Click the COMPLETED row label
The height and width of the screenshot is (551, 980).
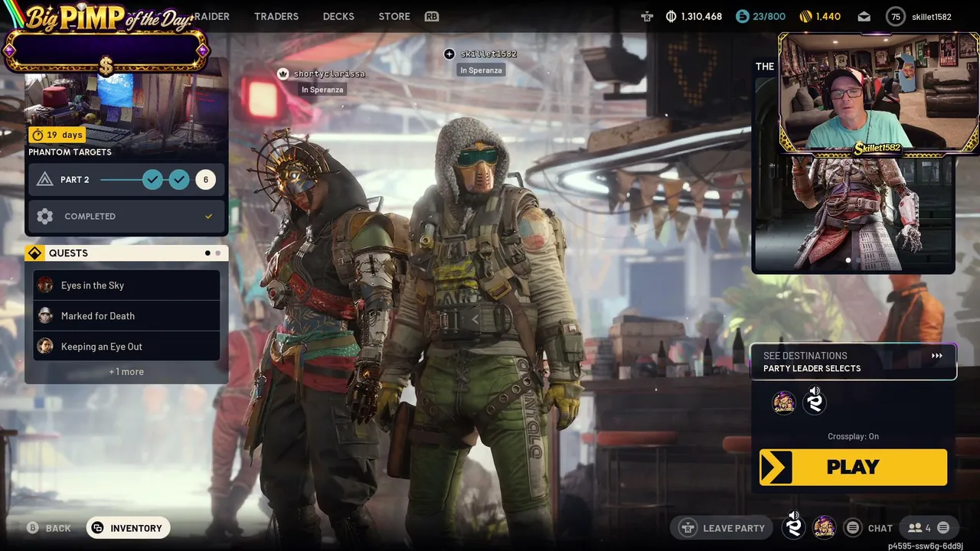(90, 217)
